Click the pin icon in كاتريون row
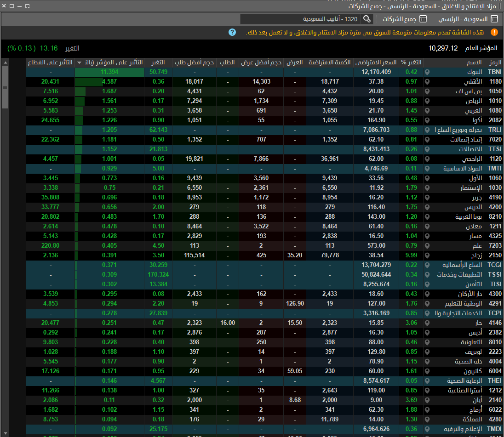504x437 pixels. click(427, 371)
